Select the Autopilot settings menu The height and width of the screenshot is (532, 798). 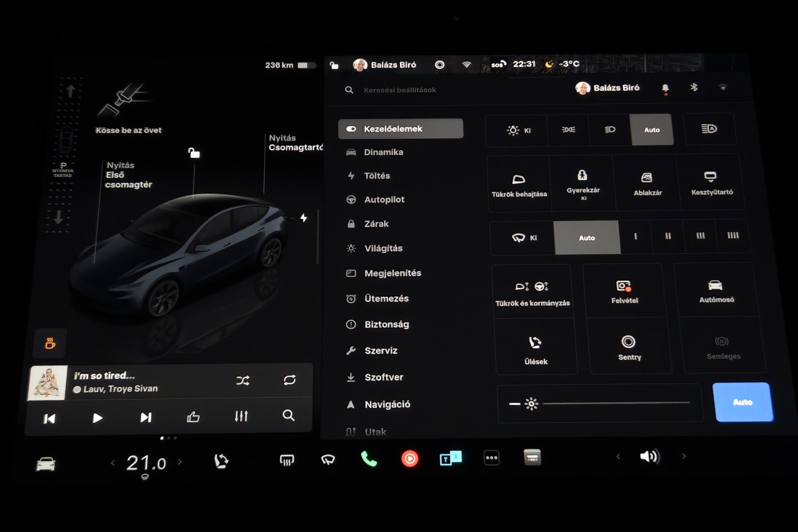(384, 199)
